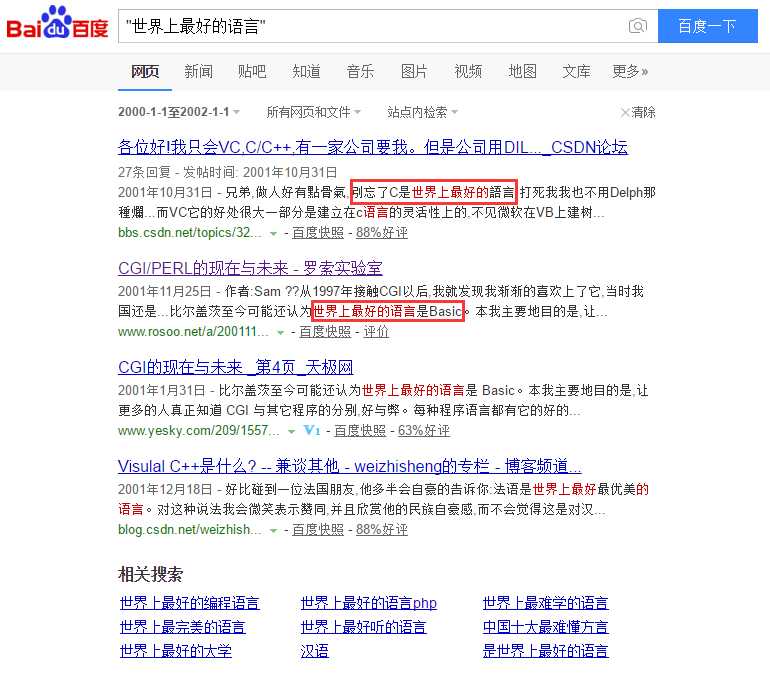
Task: Open the 音乐 tab
Action: [x=360, y=72]
